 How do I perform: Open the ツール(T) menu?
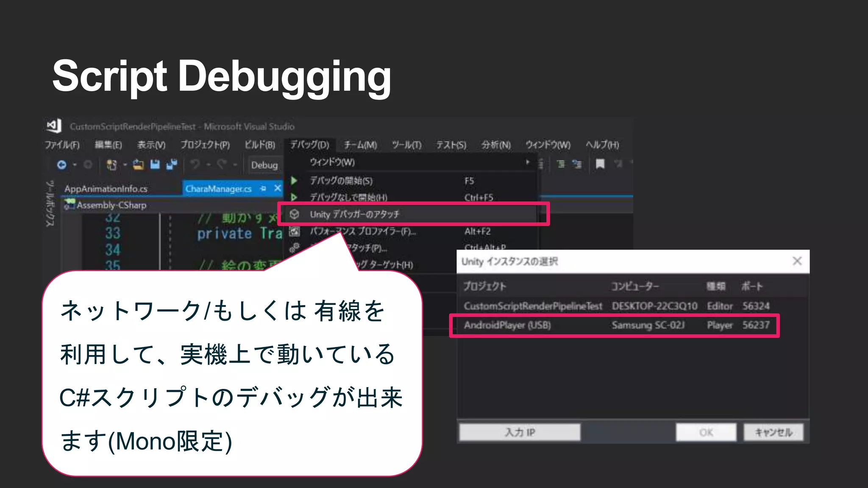click(x=406, y=145)
